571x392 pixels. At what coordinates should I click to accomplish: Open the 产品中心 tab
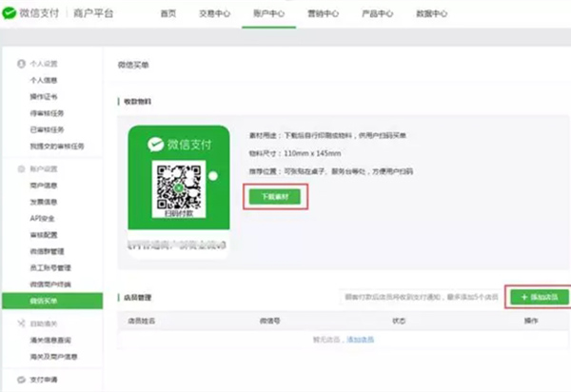tap(377, 13)
